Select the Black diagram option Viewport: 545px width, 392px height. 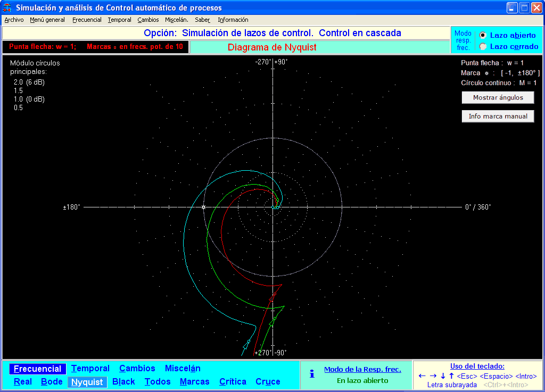(123, 381)
